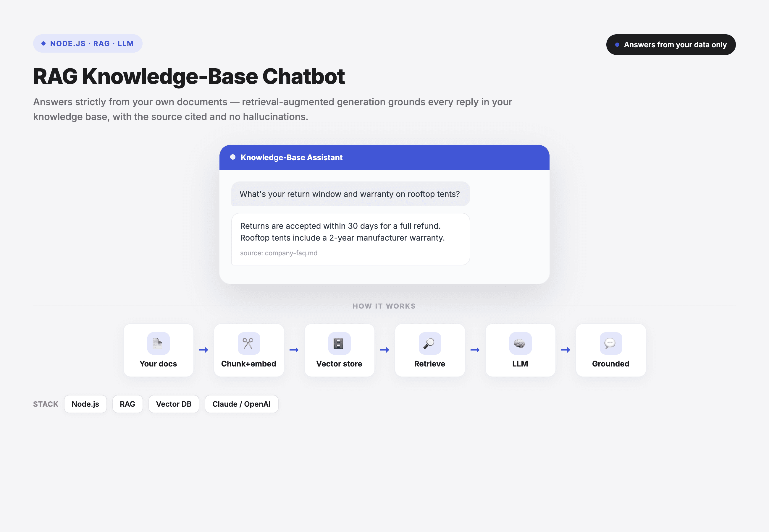Click the white dot beside Knowledge-Base Assistant

coord(233,157)
